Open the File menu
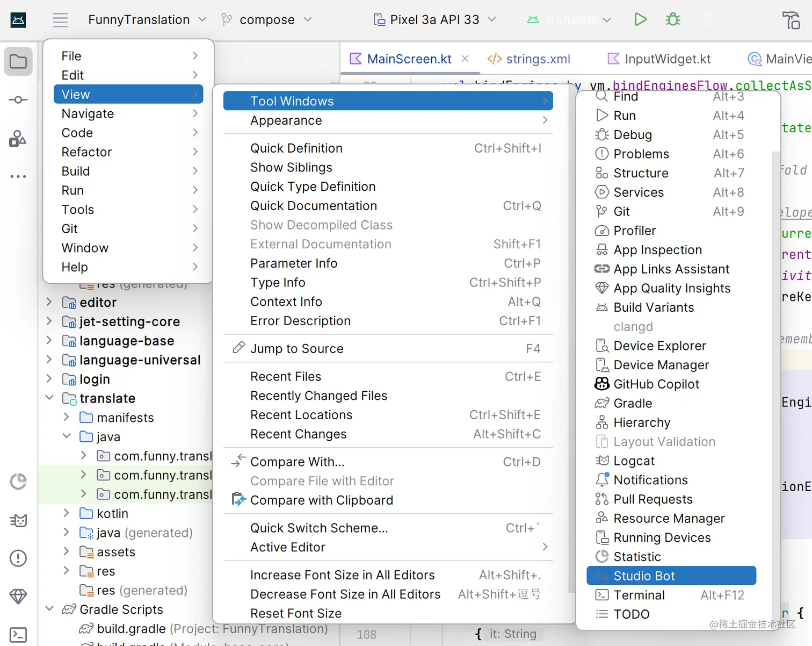This screenshot has width=812, height=646. coord(128,56)
